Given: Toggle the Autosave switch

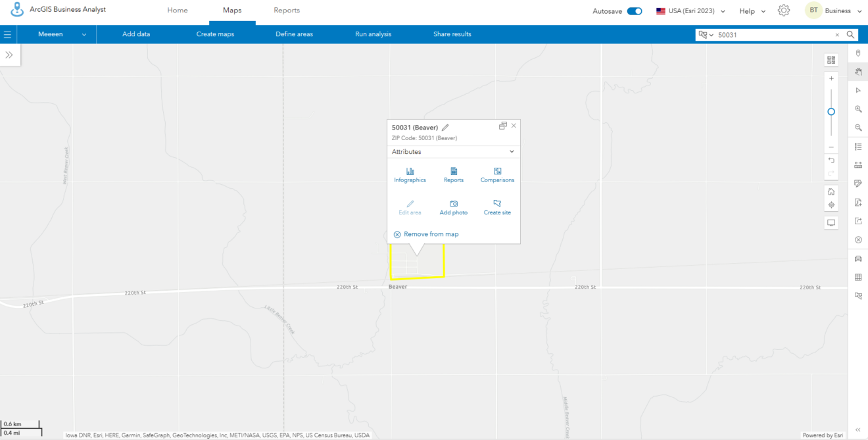Looking at the screenshot, I should [x=635, y=11].
